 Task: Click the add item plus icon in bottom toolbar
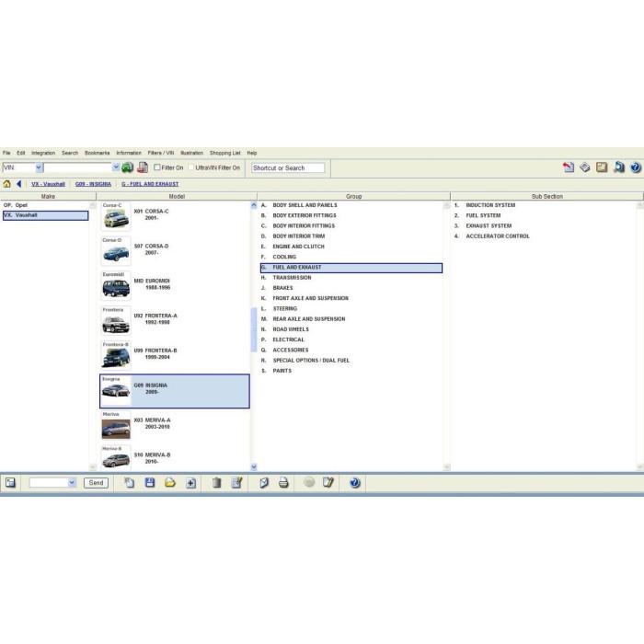[x=190, y=483]
